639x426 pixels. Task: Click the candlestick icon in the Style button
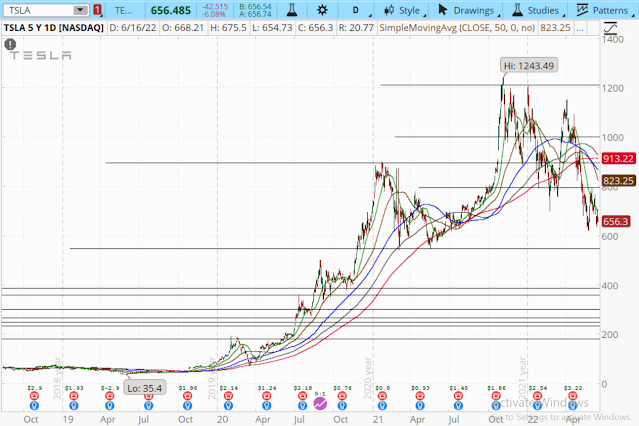(389, 10)
